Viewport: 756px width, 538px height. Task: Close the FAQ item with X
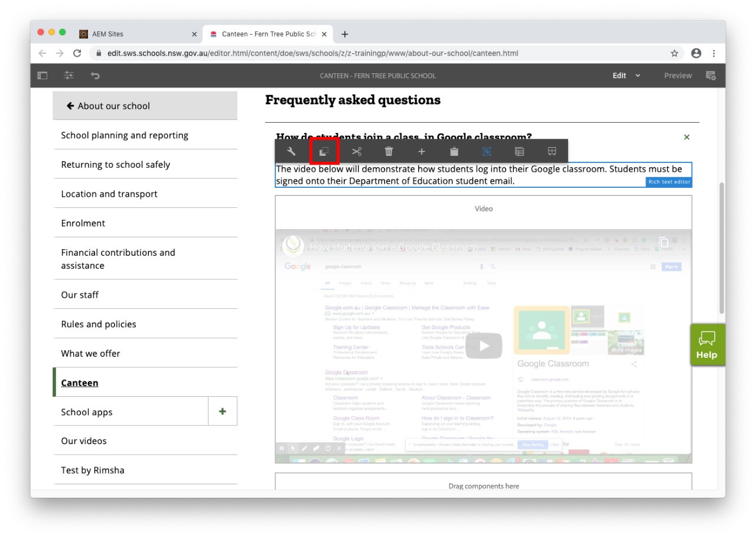[686, 137]
